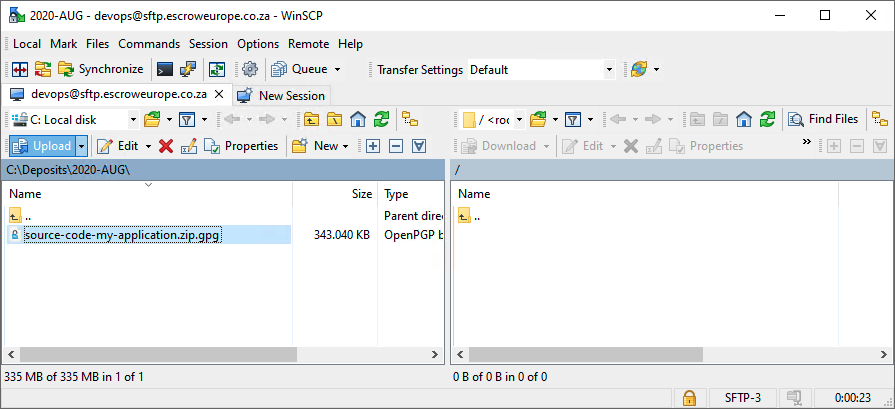Click the padlock icon in status bar

(x=689, y=397)
